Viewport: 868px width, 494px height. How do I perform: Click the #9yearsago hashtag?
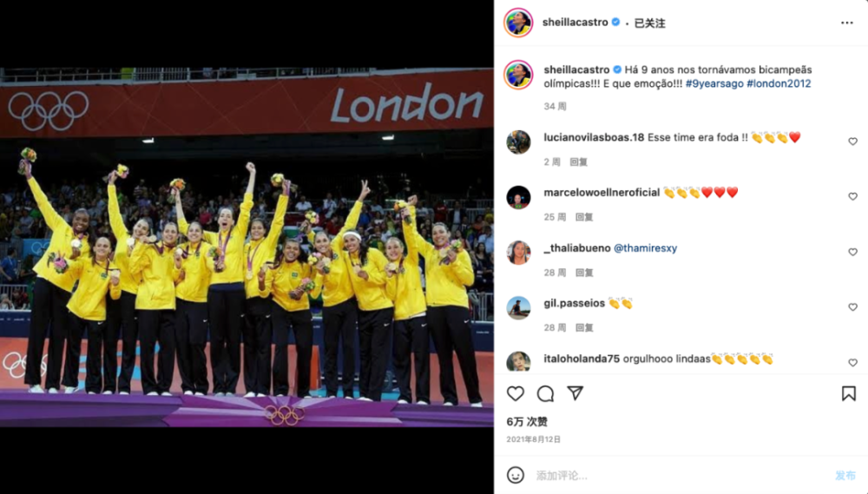714,83
